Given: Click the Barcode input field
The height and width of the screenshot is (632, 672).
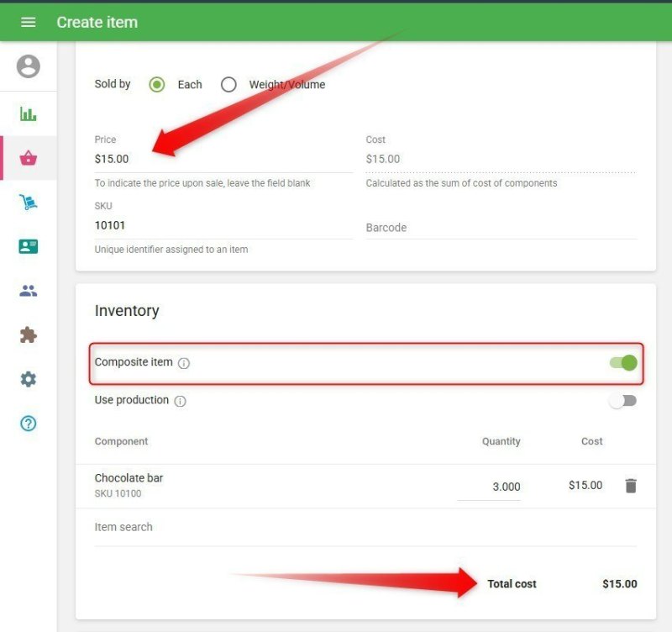Looking at the screenshot, I should (501, 228).
